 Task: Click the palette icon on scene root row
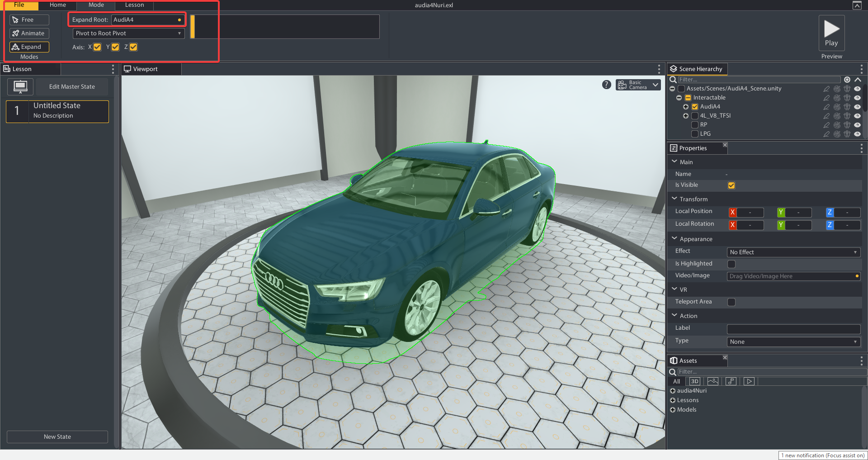(837, 89)
